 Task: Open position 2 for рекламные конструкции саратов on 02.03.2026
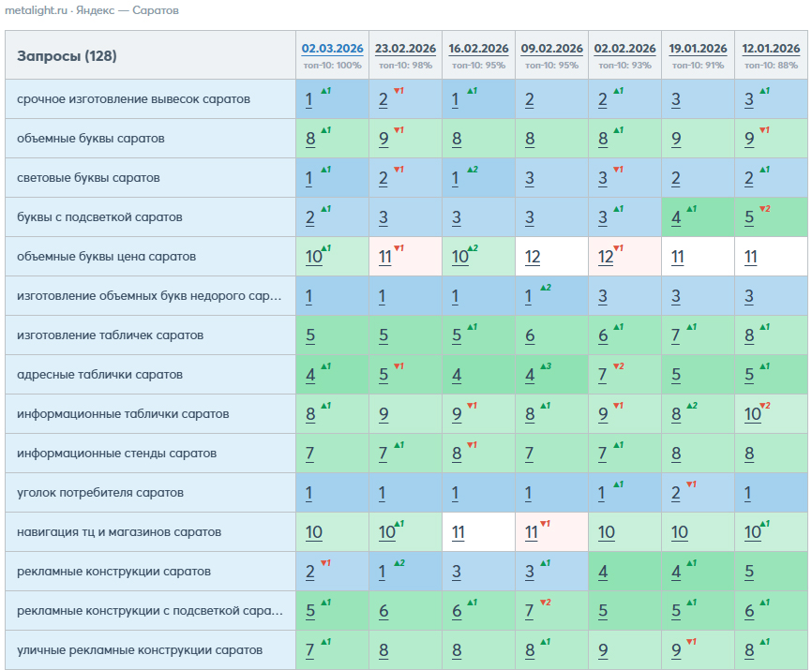(x=310, y=572)
